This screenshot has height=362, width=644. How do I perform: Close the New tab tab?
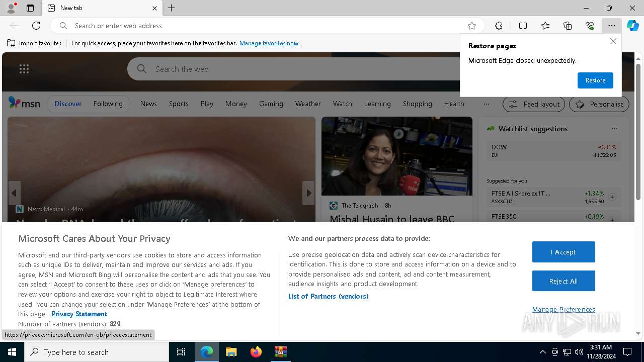[x=154, y=8]
